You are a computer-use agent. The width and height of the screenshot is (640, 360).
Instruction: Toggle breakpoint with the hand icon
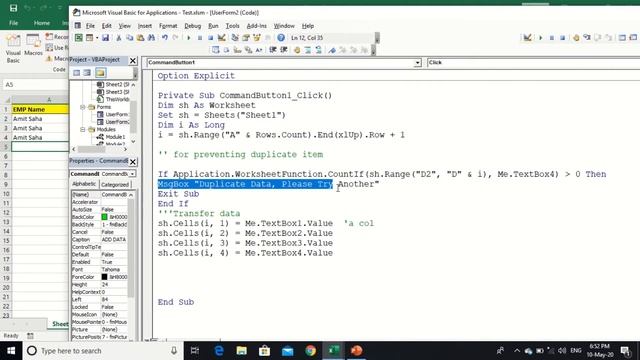click(297, 50)
